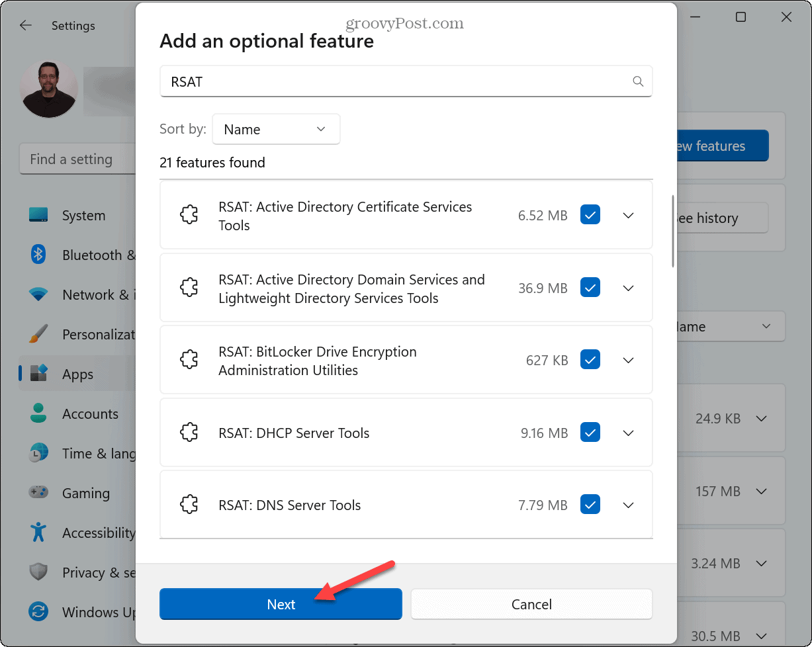The width and height of the screenshot is (812, 647).
Task: Click the Next button
Action: (x=280, y=603)
